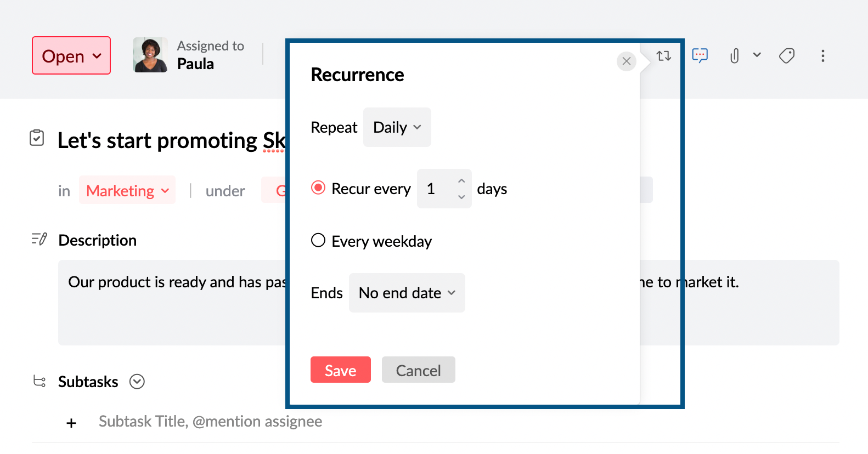Increase recur days with up arrow

click(x=461, y=181)
